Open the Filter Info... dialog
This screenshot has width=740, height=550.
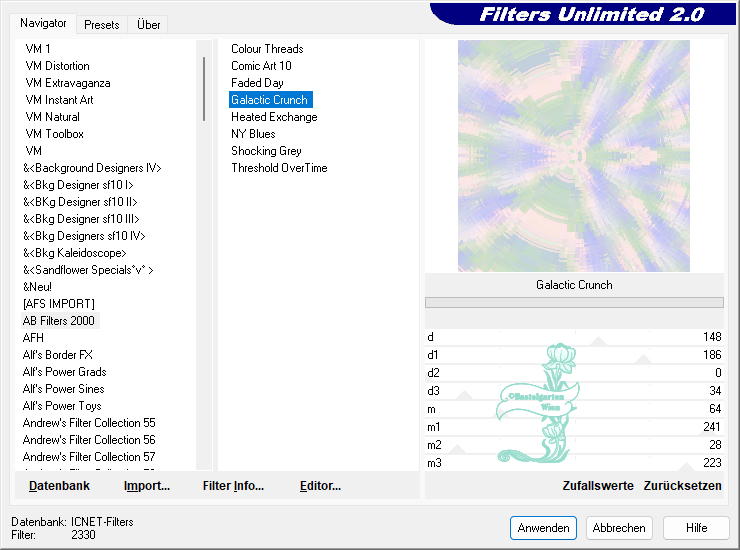click(233, 486)
